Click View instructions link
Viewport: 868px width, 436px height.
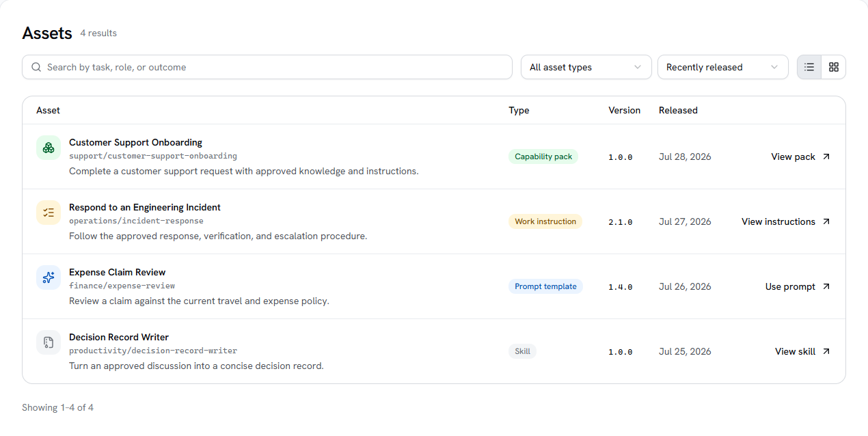785,221
